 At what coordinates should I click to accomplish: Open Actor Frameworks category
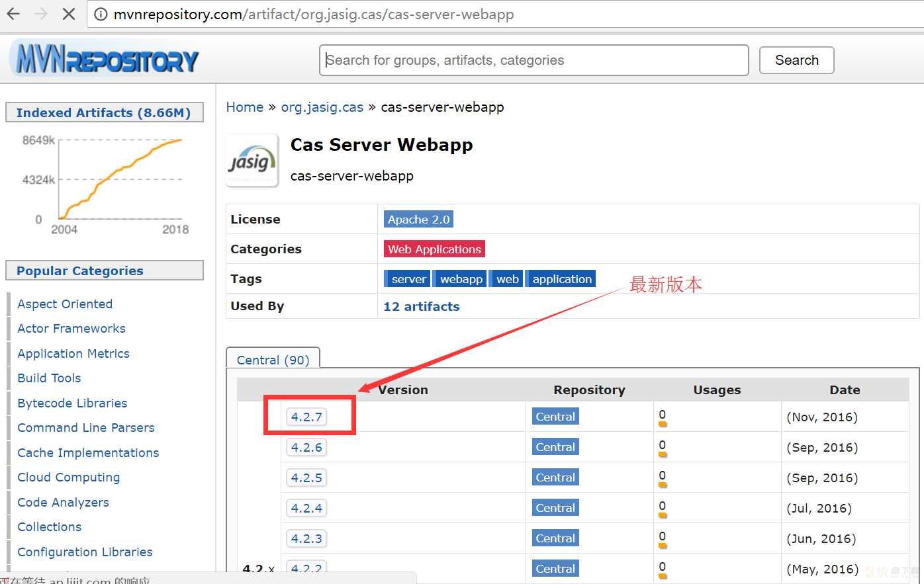click(x=71, y=329)
